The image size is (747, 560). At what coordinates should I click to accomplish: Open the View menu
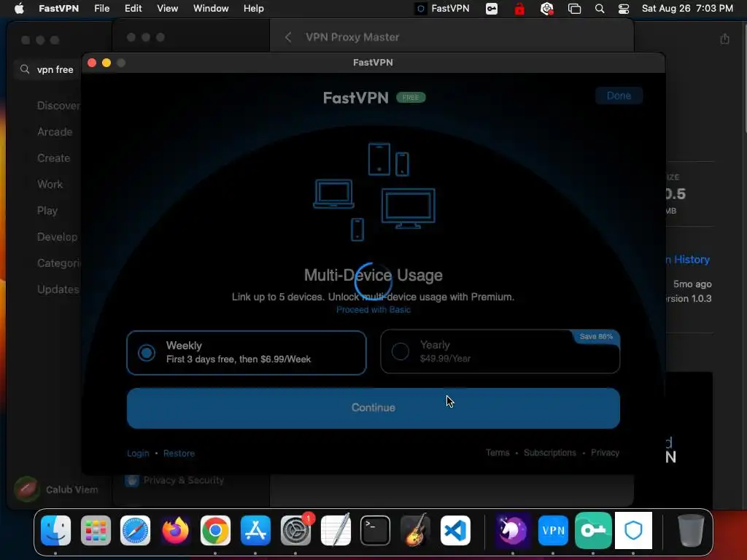click(x=167, y=9)
